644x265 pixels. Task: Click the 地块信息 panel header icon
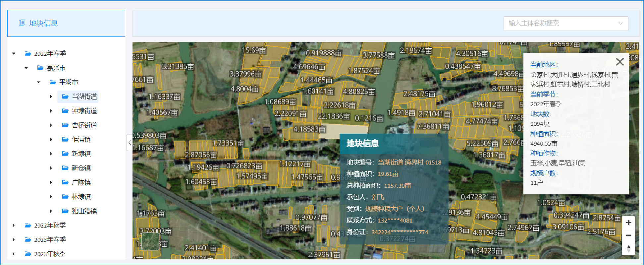pyautogui.click(x=22, y=23)
